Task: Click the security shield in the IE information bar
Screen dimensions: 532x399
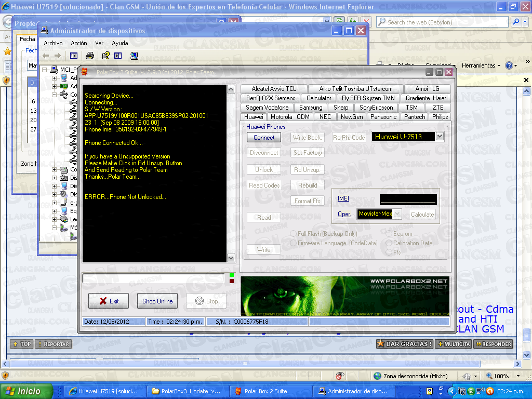Action: [x=6, y=81]
